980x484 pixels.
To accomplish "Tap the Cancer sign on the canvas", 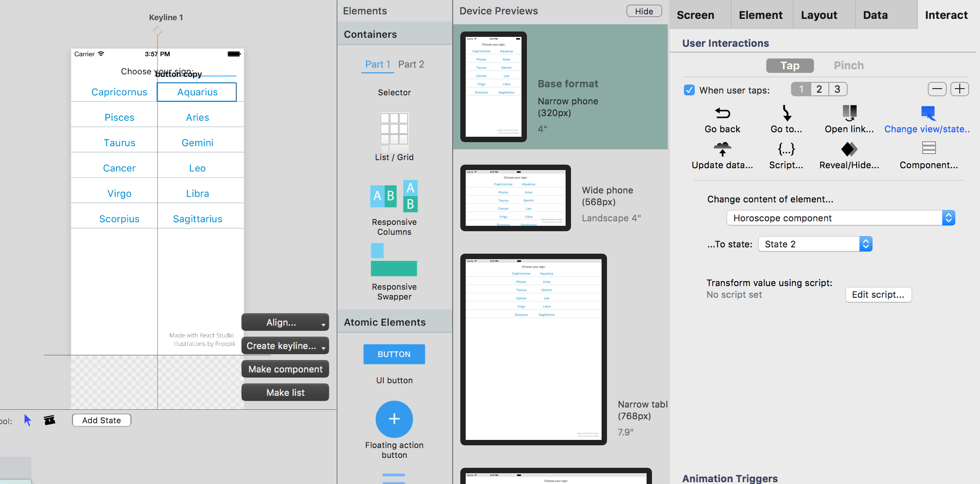I will coord(119,168).
